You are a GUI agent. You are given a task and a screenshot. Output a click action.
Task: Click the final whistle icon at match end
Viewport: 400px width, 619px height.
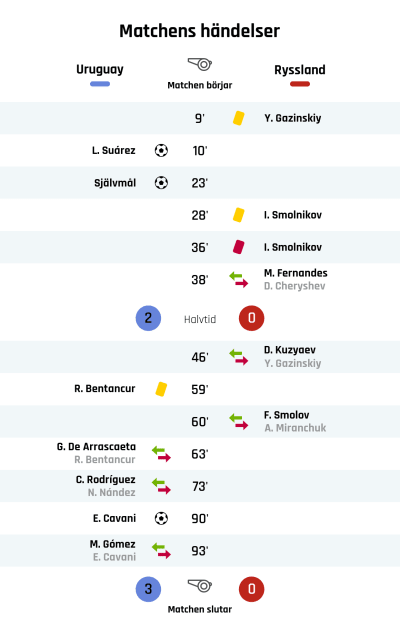[x=200, y=585]
